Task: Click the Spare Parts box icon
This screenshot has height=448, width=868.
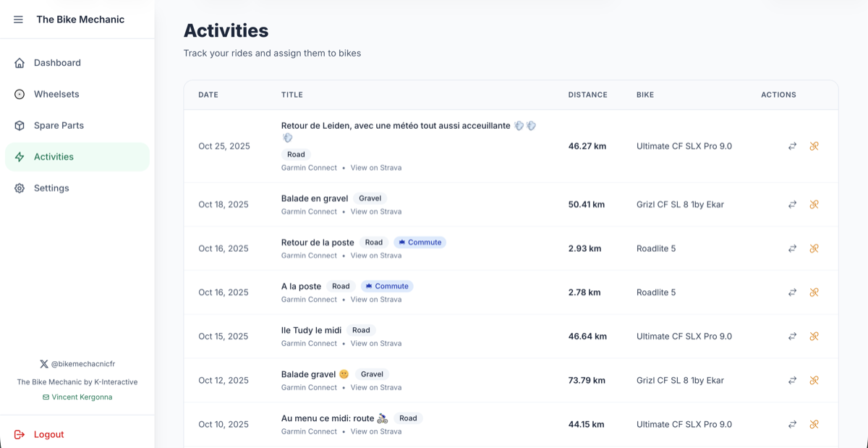Action: [x=18, y=125]
